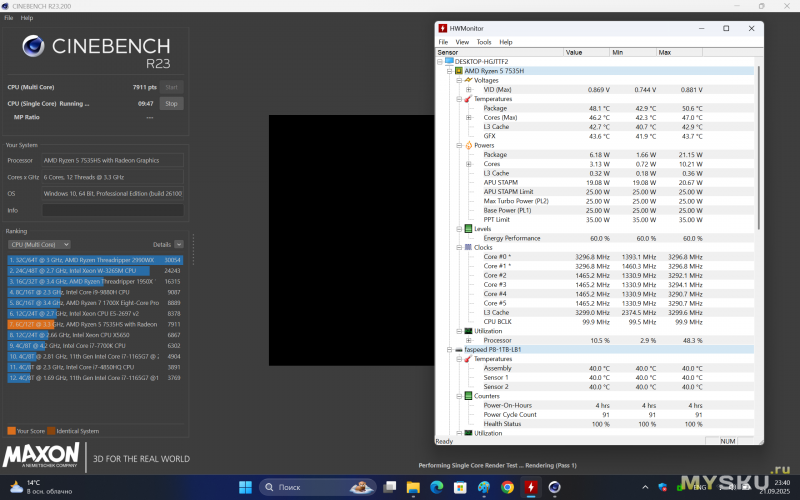Expand the Cores (Max) temperature entry
Viewport: 800px width, 500px height.
[x=468, y=117]
